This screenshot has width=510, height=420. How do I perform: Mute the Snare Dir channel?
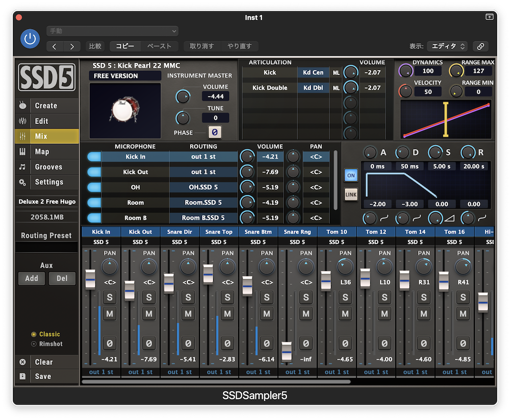(188, 314)
